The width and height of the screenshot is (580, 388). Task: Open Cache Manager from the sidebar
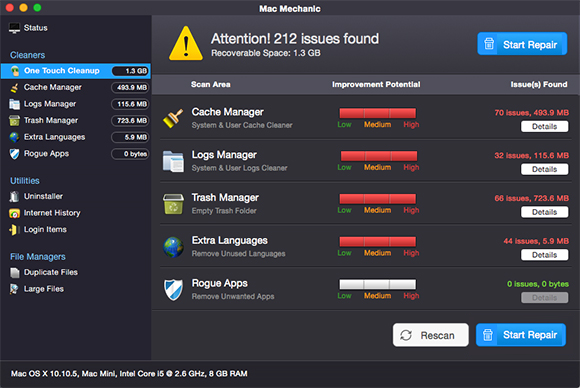coord(75,88)
